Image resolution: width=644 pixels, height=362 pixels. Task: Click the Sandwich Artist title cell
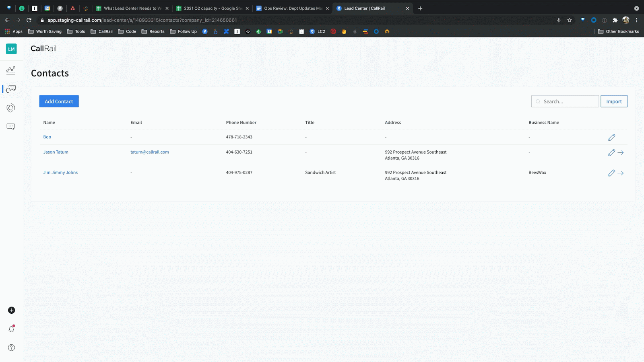(320, 173)
